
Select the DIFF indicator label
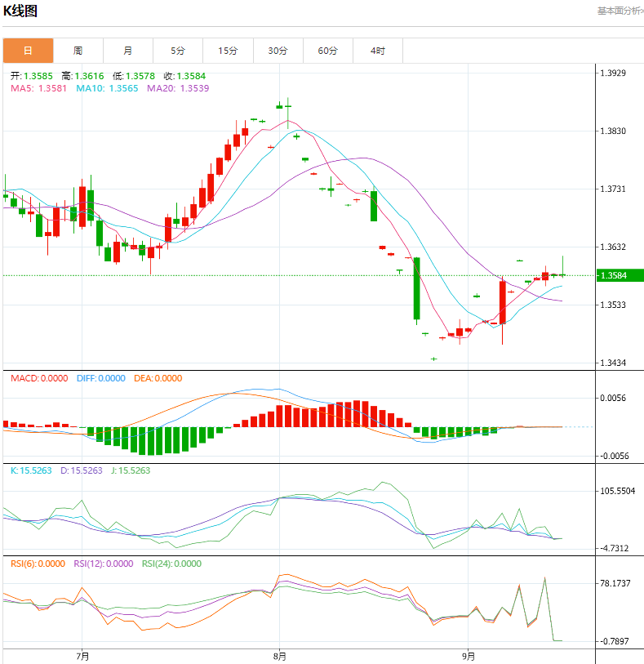(100, 378)
